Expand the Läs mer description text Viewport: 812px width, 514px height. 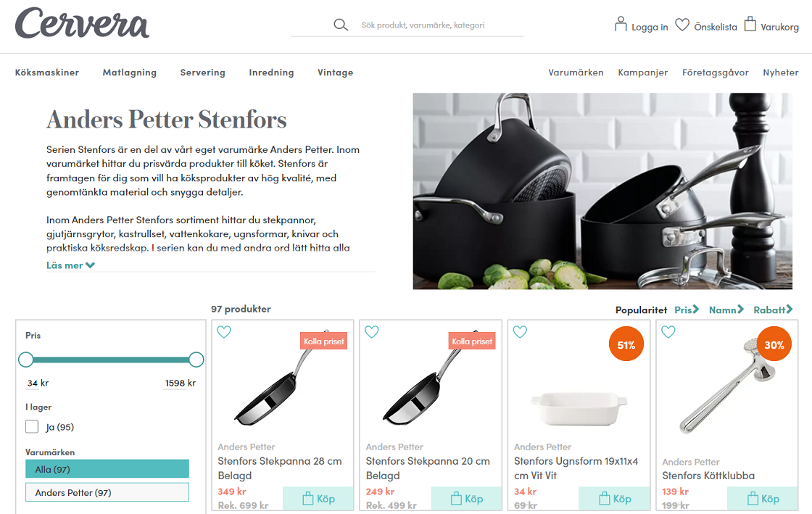click(x=70, y=265)
